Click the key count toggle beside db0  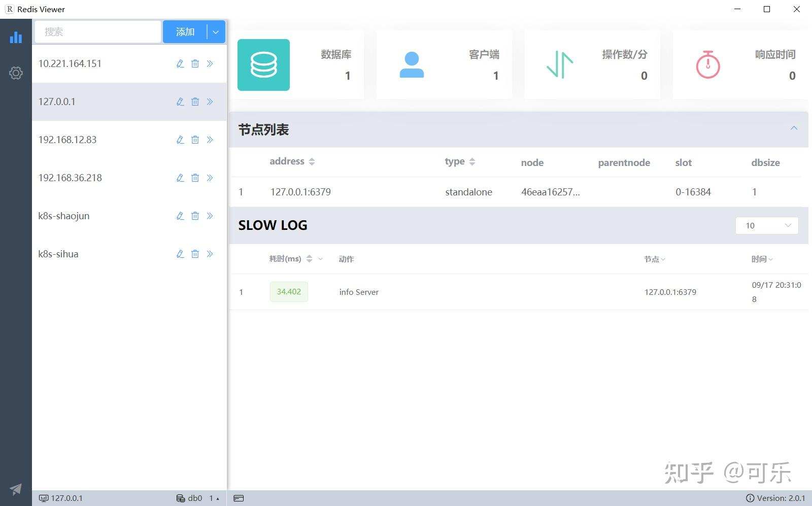point(214,498)
